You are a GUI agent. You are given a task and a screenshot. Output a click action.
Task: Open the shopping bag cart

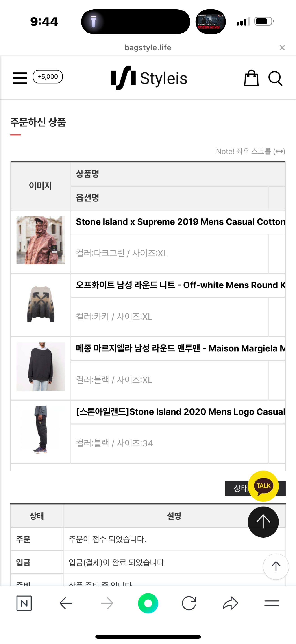coord(251,78)
